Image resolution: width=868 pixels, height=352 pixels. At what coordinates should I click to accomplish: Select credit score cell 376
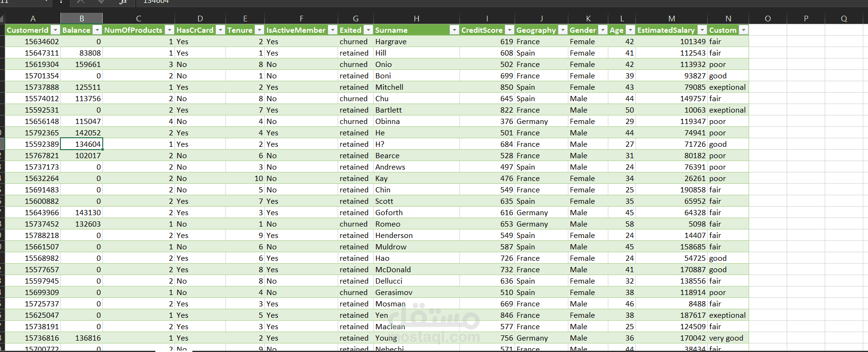487,121
